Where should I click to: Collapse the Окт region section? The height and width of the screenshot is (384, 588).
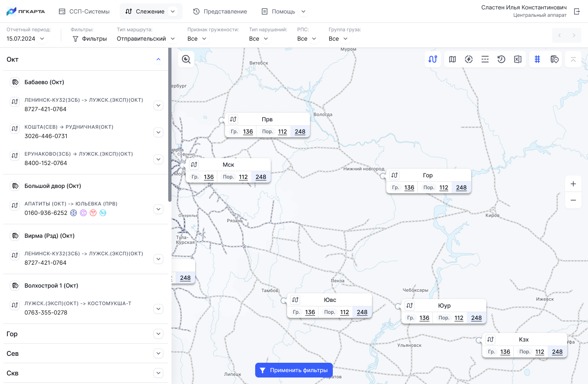coord(158,60)
